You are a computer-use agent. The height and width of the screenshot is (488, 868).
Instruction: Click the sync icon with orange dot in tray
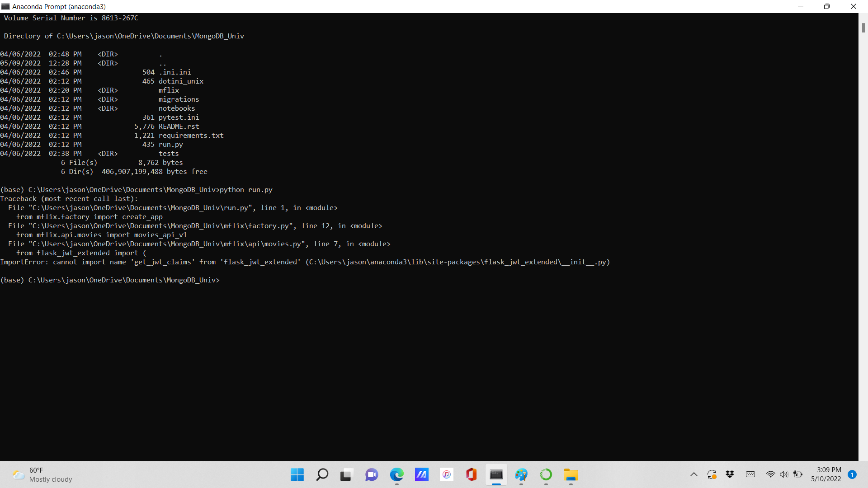coord(712,474)
